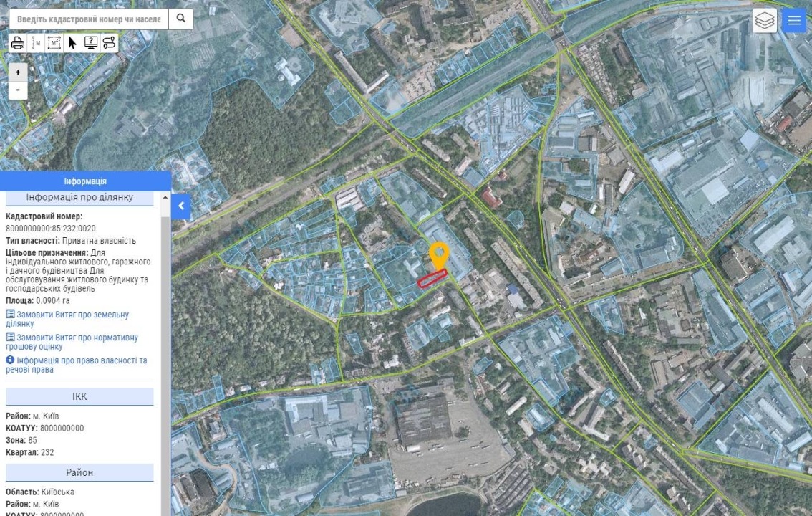Click the orange location pin marker

[439, 257]
